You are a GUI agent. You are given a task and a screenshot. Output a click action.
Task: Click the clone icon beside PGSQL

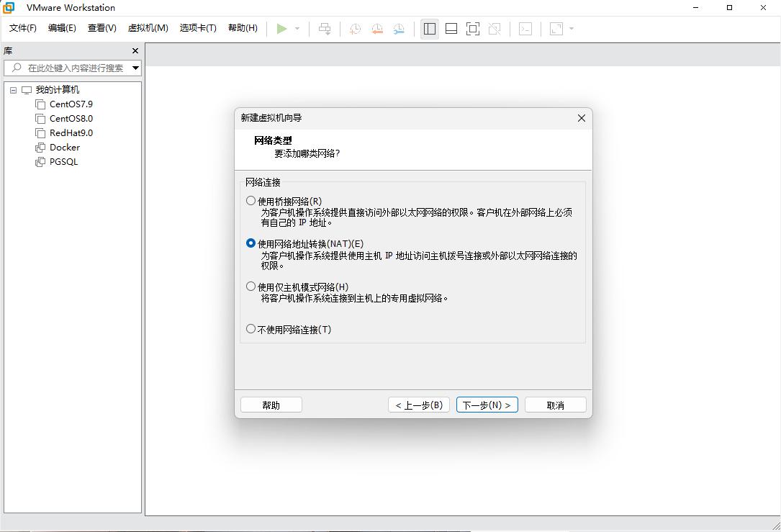40,162
